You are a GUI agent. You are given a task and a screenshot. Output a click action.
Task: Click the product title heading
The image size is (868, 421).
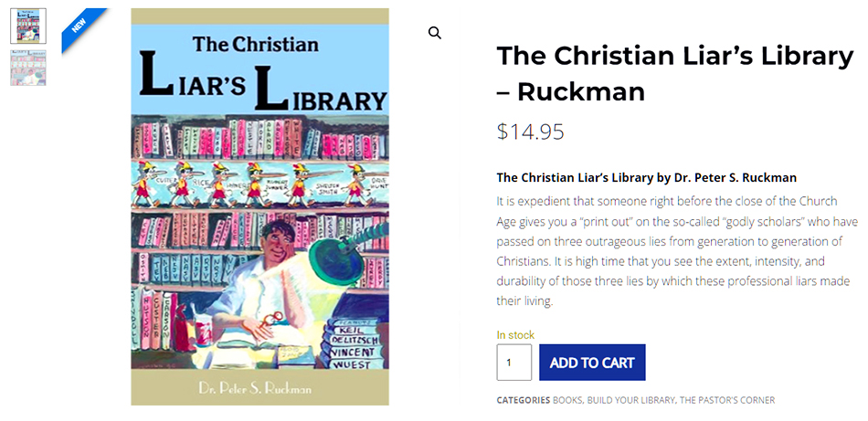pos(674,73)
